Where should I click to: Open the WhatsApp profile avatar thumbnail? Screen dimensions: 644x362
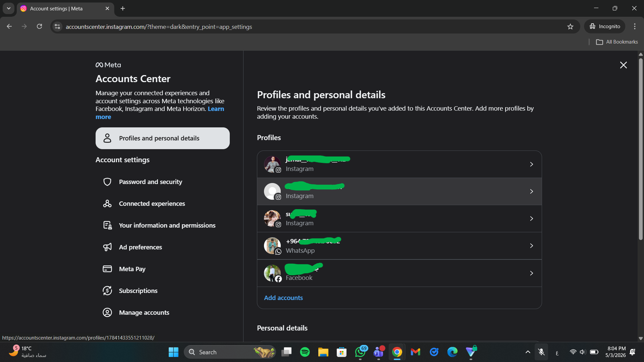[272, 246]
